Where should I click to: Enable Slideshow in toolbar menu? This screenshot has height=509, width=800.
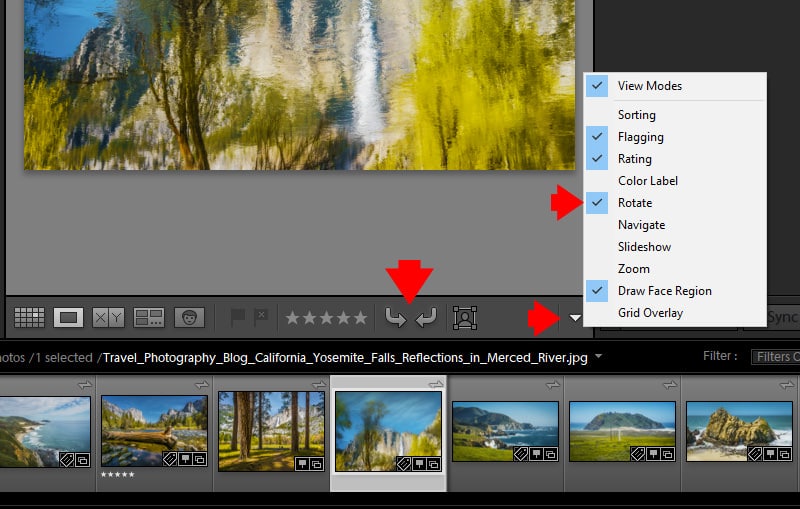click(x=675, y=246)
